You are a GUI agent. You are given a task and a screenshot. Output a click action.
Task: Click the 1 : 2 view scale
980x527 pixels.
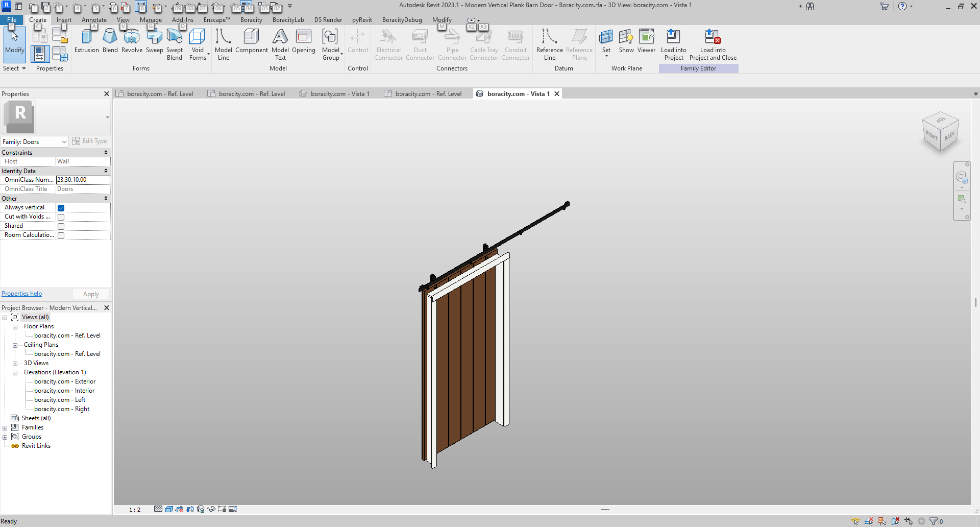pos(135,510)
